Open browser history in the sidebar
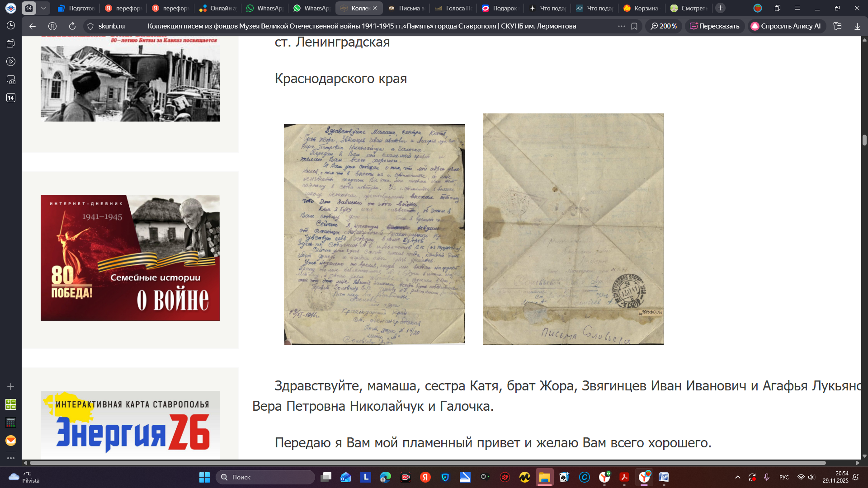 pyautogui.click(x=11, y=26)
